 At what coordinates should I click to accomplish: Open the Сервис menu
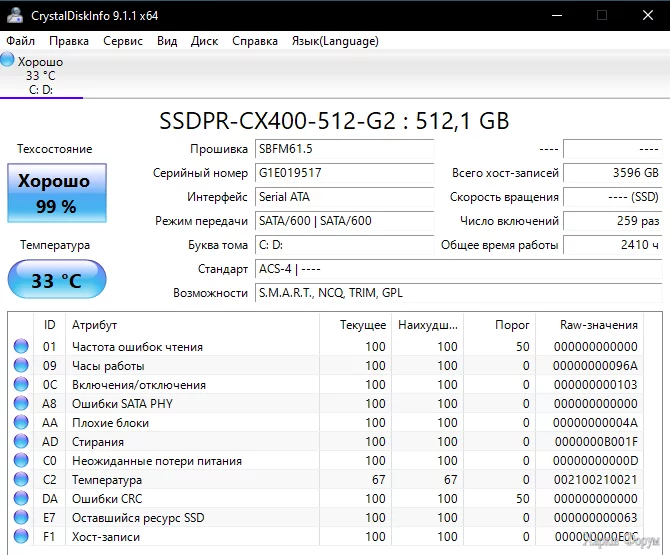(123, 41)
